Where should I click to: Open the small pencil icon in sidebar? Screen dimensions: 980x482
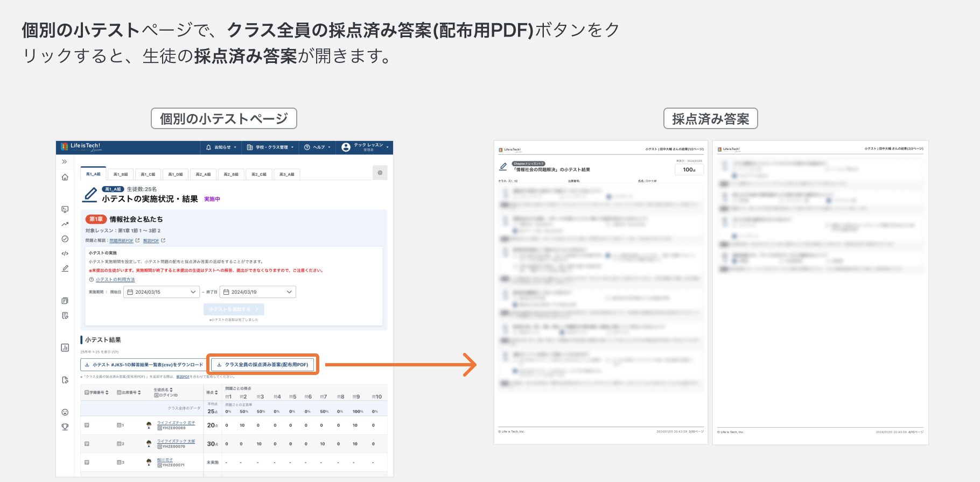tap(65, 268)
